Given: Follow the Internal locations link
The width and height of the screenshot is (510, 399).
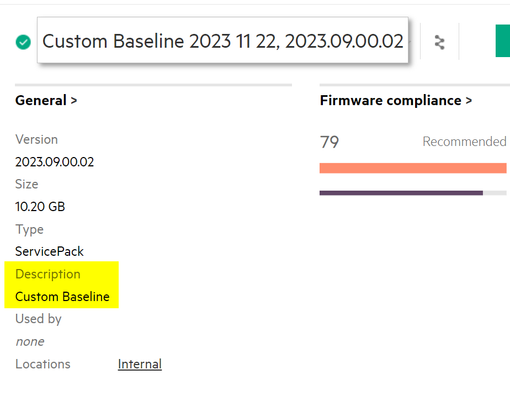Looking at the screenshot, I should coord(140,364).
